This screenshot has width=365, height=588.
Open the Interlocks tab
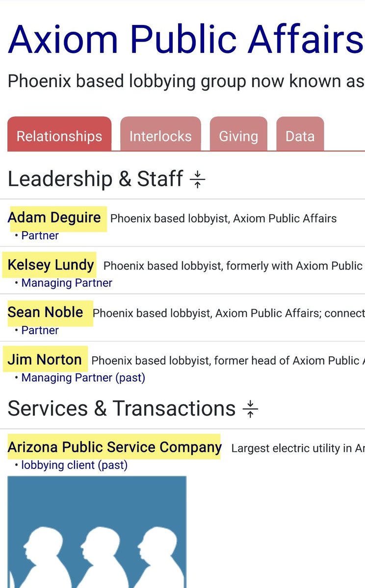coord(160,136)
